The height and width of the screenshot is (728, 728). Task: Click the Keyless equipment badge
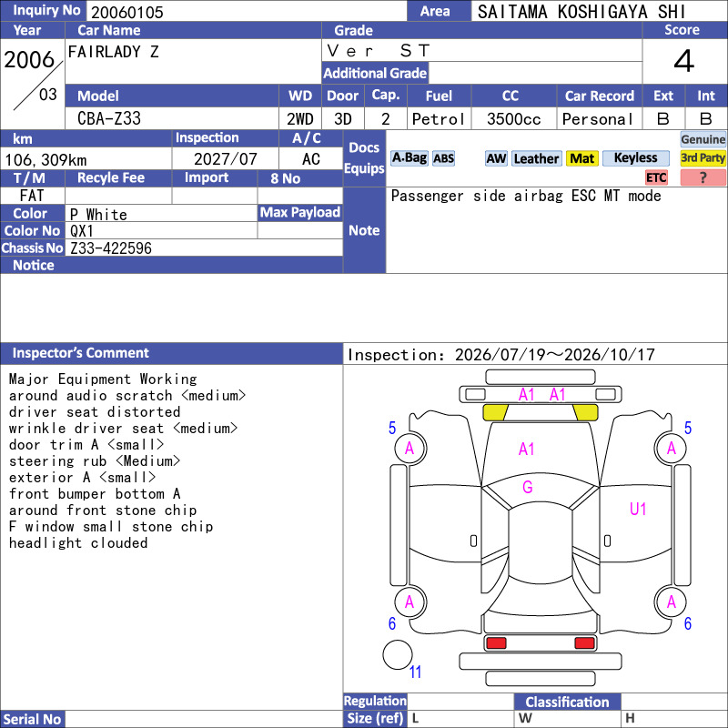click(x=635, y=158)
